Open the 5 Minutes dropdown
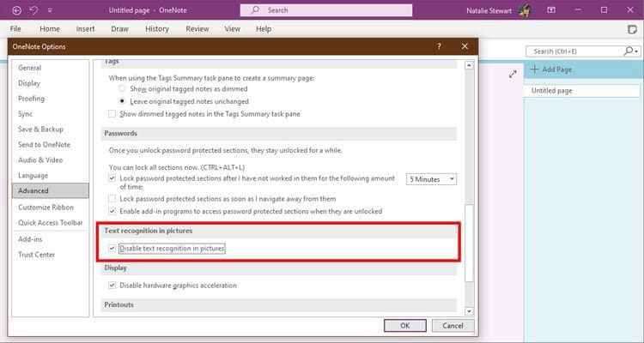This screenshot has width=644, height=343. 431,179
